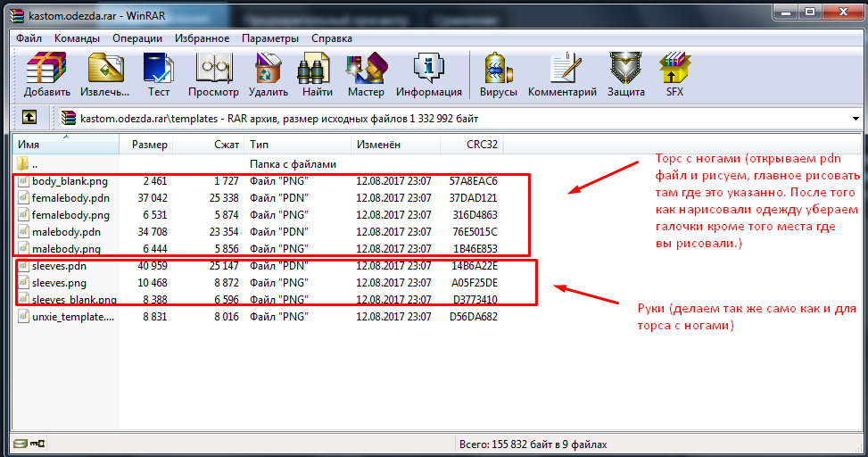
Task: Maximize the WinRAR window
Action: click(810, 12)
